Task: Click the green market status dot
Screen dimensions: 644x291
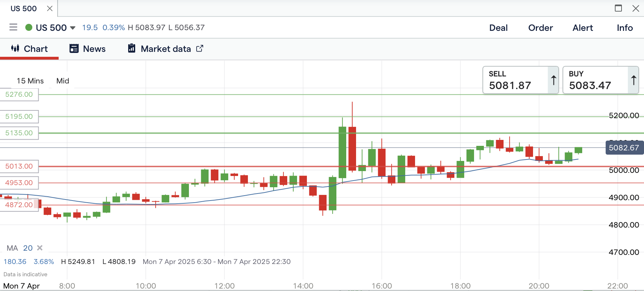Action: click(x=29, y=27)
